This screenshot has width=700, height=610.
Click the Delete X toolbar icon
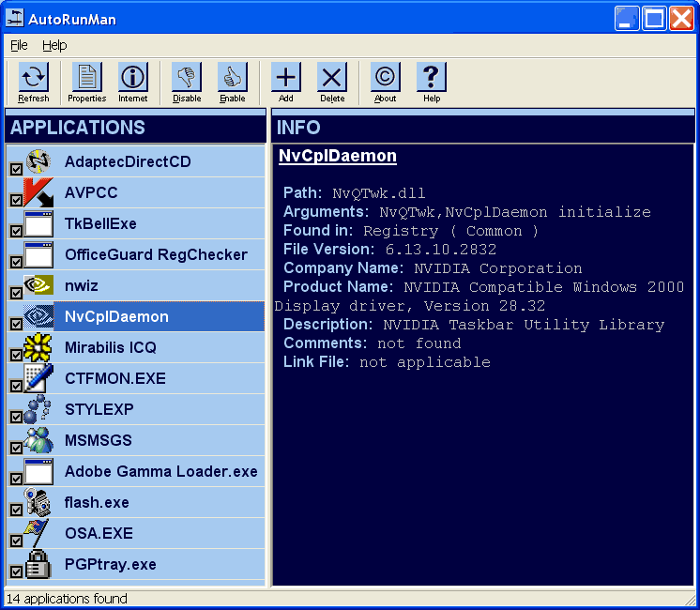tap(332, 78)
